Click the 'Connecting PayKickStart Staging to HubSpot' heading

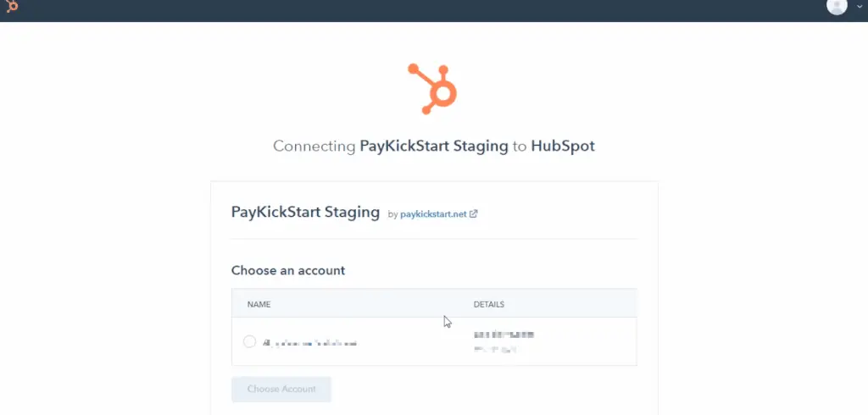(x=433, y=146)
